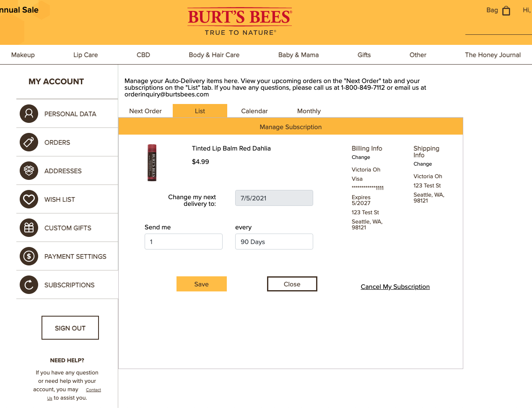532x408 pixels.
Task: Click the MY ACCOUNT heading
Action: click(56, 82)
